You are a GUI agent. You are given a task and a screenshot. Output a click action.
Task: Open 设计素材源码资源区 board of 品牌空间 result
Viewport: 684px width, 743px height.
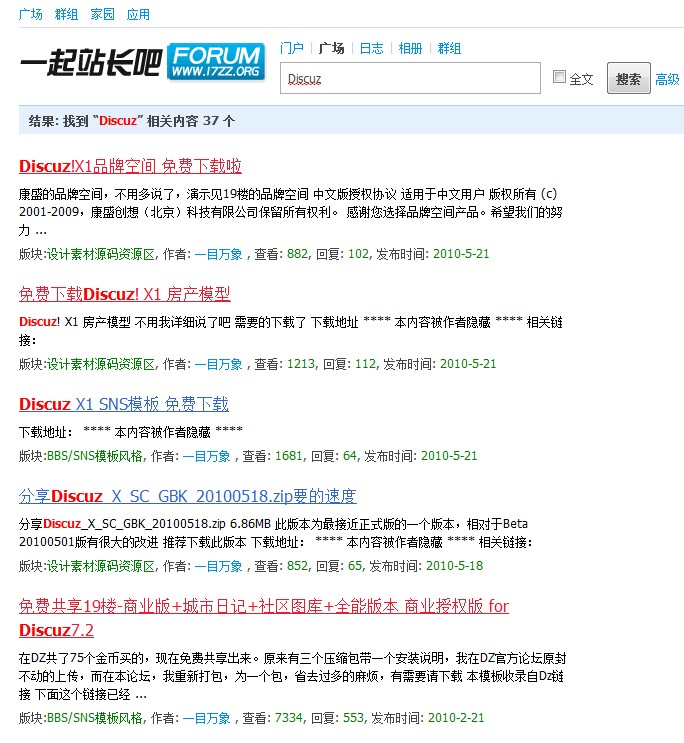click(x=100, y=254)
